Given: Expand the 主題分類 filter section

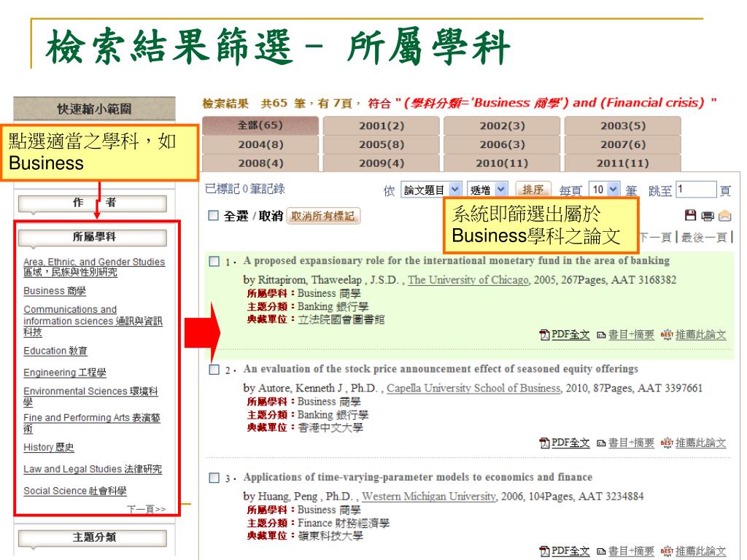Looking at the screenshot, I should point(93,538).
